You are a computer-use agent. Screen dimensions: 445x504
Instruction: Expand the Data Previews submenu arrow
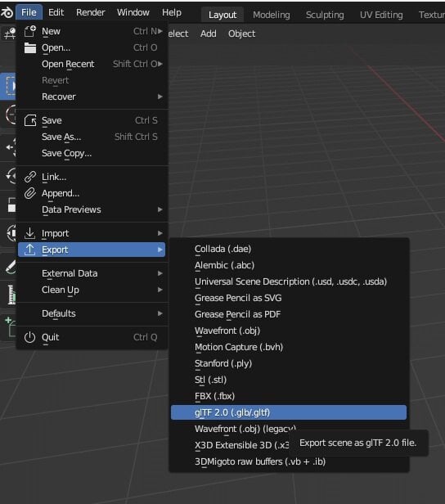pos(160,209)
